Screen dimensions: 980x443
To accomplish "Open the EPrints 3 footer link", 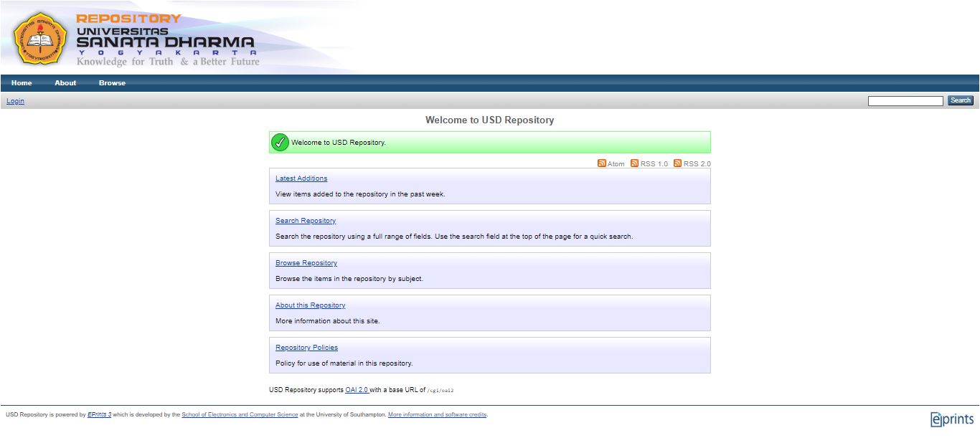I will click(99, 414).
